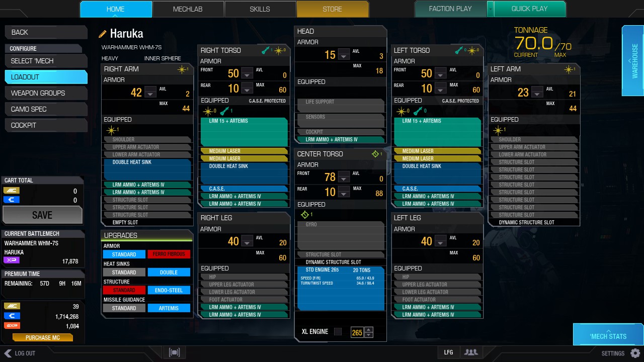Open the chat icon in bottom bar

[x=175, y=352]
